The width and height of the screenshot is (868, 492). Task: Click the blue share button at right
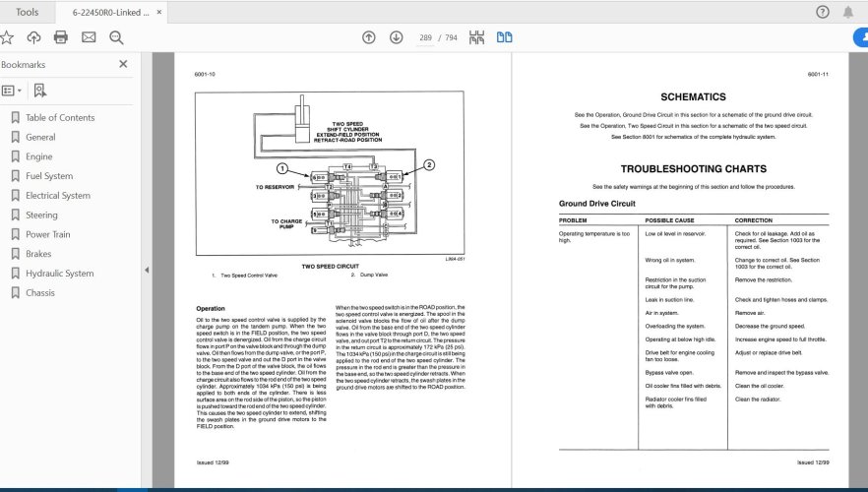[860, 37]
